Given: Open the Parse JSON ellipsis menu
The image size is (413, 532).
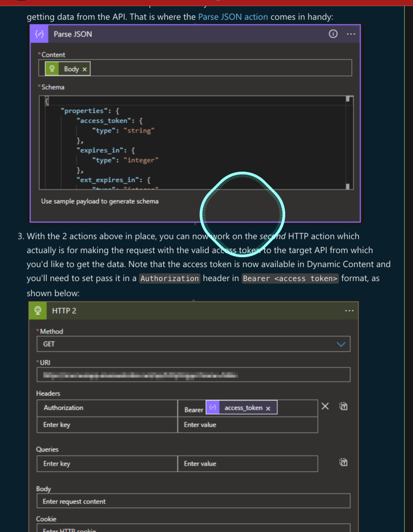Looking at the screenshot, I should click(351, 34).
